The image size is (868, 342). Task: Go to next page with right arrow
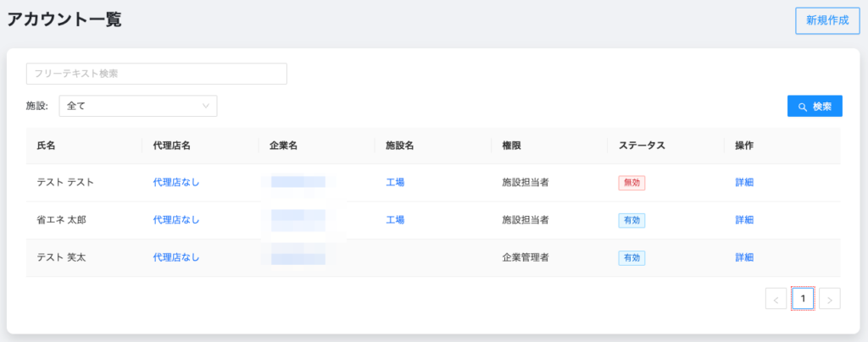(830, 299)
